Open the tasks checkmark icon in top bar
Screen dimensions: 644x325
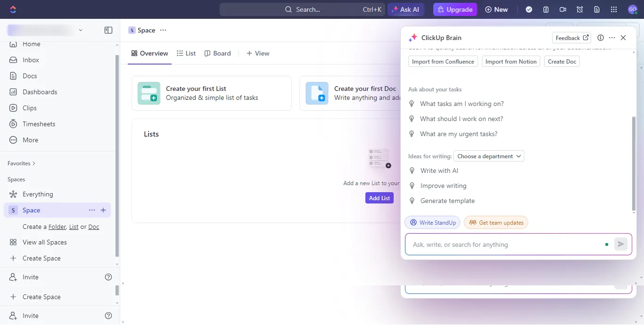coord(529,9)
